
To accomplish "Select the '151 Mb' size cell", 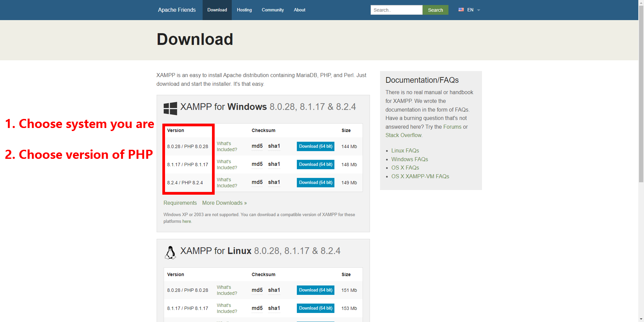I will 349,290.
